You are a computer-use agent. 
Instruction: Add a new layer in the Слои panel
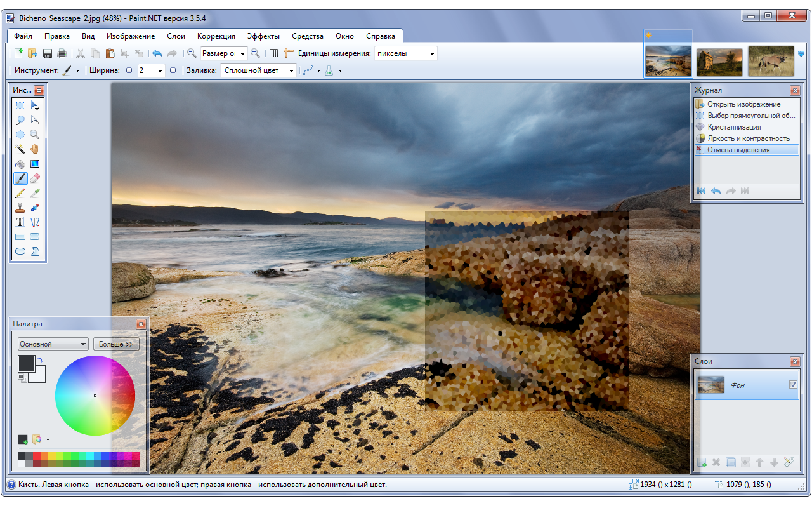click(702, 462)
